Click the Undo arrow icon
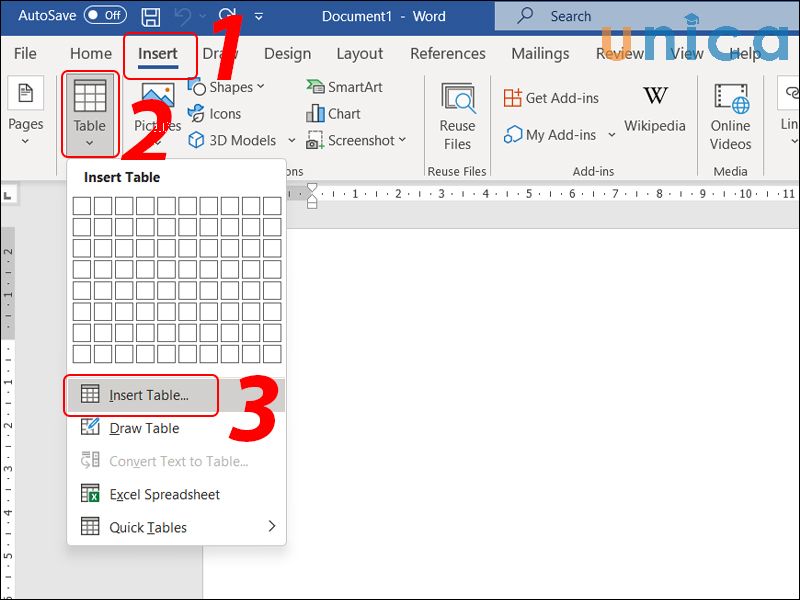Viewport: 800px width, 600px height. tap(183, 16)
